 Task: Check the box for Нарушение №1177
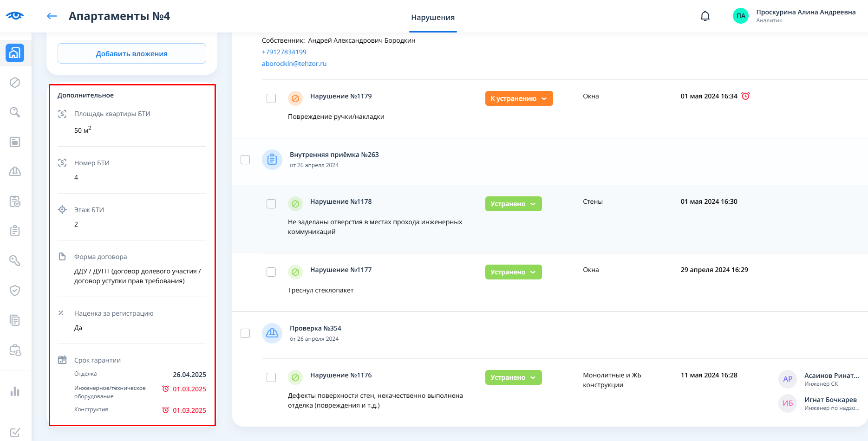click(x=271, y=272)
